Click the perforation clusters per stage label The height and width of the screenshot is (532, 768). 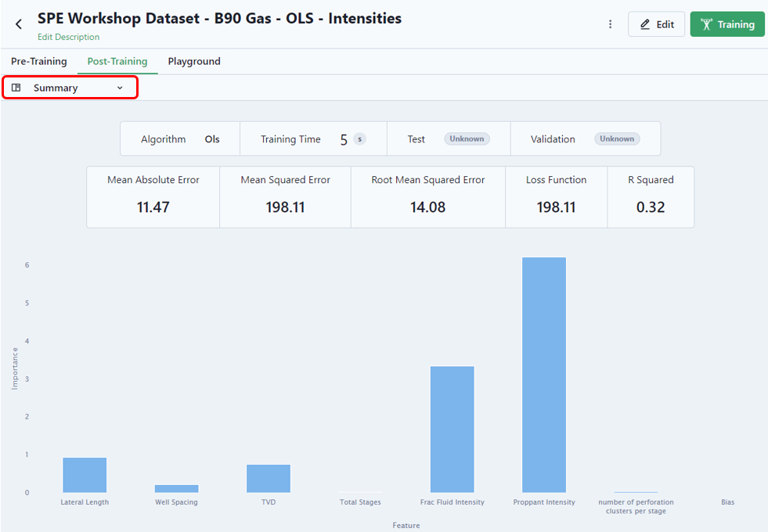click(x=636, y=506)
